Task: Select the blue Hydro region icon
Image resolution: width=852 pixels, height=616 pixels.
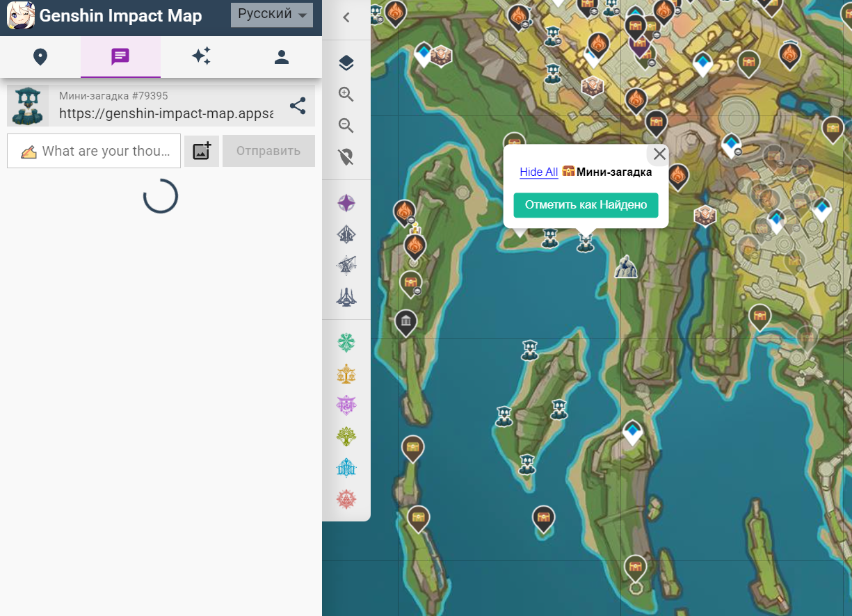Action: coord(346,468)
